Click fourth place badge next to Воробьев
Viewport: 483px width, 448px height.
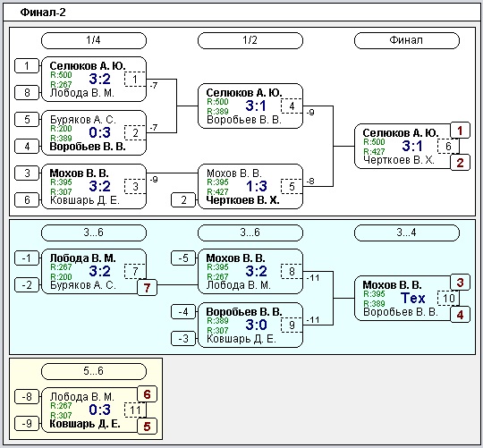[x=460, y=315]
